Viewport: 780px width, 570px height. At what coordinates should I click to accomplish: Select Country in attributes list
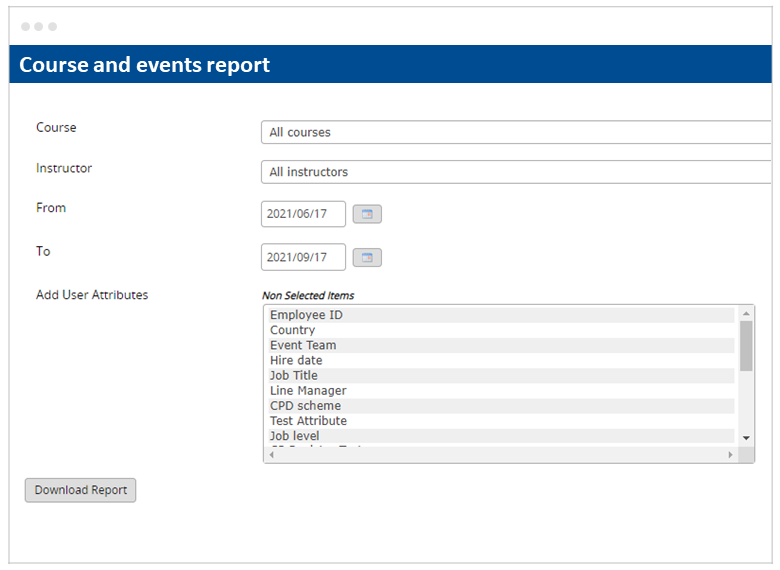click(x=501, y=330)
